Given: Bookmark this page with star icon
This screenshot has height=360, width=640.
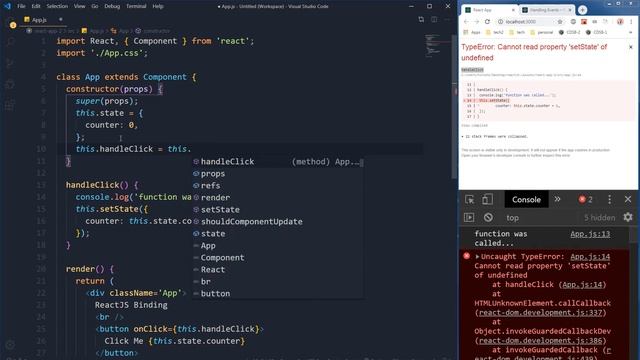Looking at the screenshot, I should click(x=560, y=22).
